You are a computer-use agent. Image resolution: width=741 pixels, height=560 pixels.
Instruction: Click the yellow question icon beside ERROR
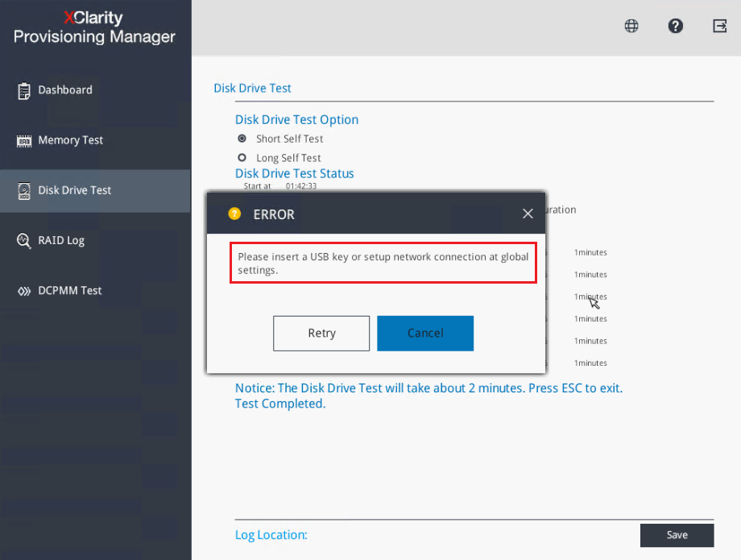(x=234, y=214)
